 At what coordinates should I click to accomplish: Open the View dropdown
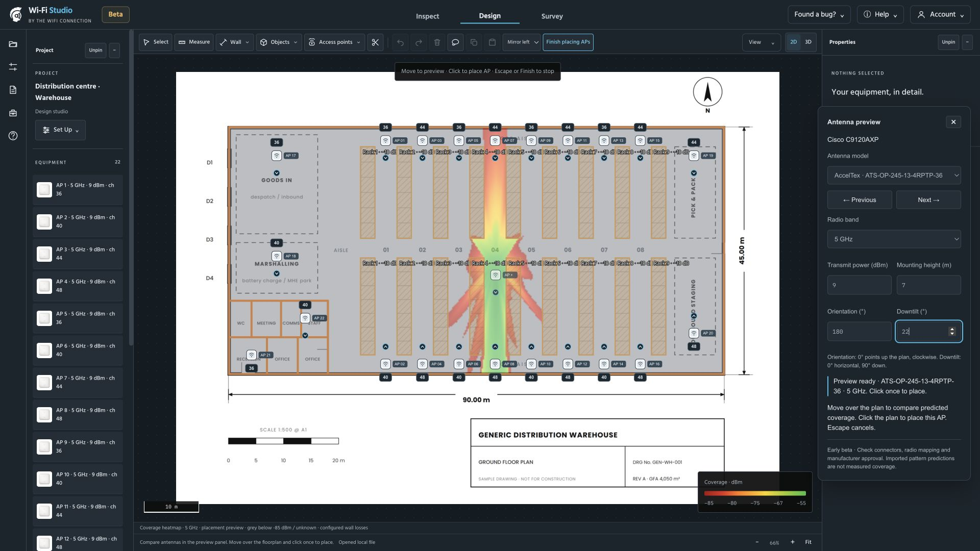click(761, 42)
